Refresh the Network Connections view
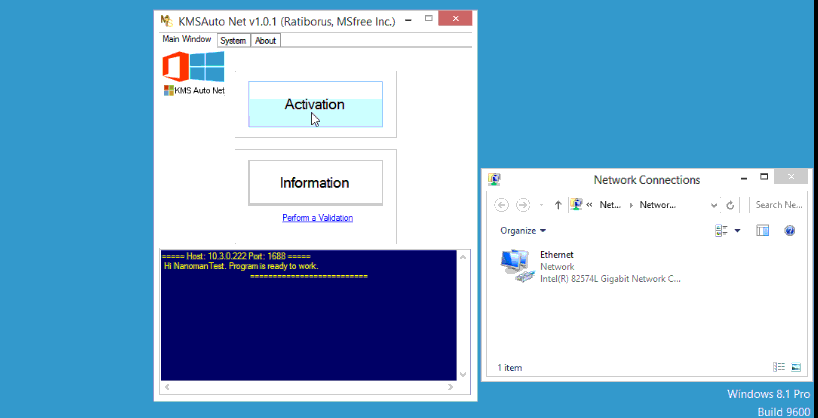Image resolution: width=818 pixels, height=418 pixels. tap(730, 205)
